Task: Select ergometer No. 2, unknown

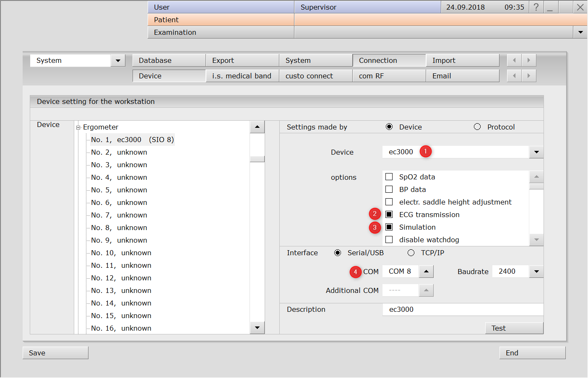Action: click(119, 152)
